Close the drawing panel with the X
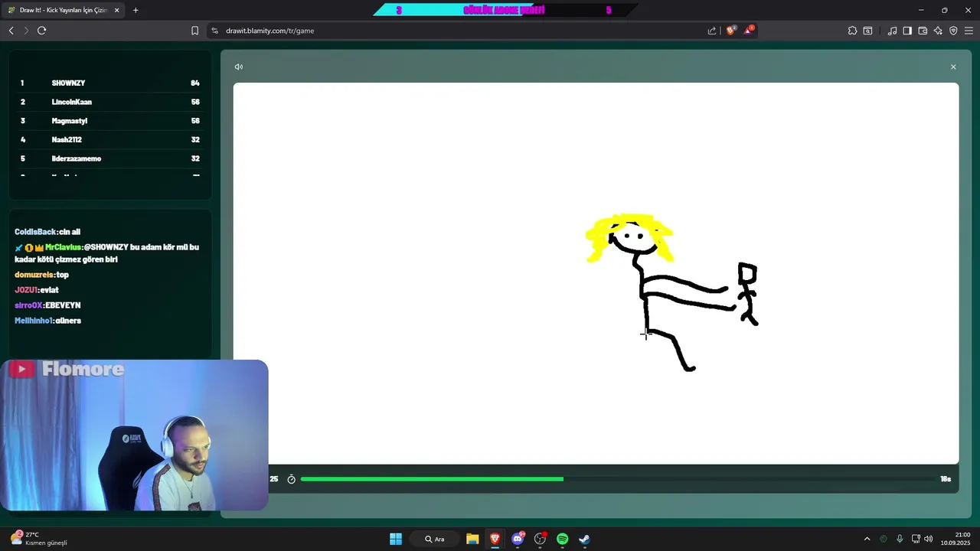980x551 pixels. (x=953, y=67)
